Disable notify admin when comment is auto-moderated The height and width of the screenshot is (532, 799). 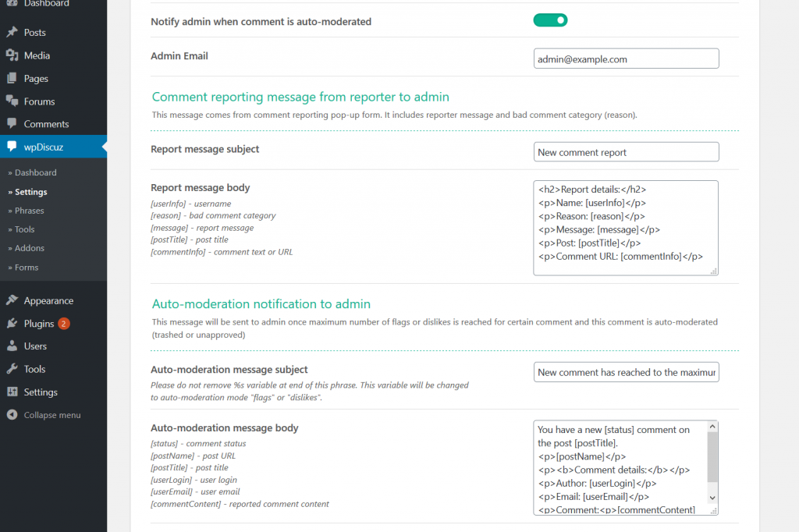tap(550, 20)
